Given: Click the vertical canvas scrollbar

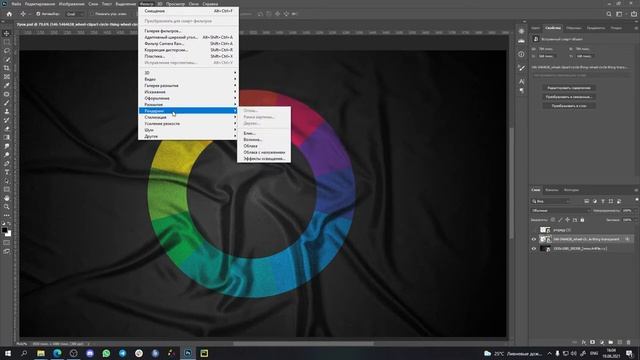Looking at the screenshot, I should (x=511, y=184).
